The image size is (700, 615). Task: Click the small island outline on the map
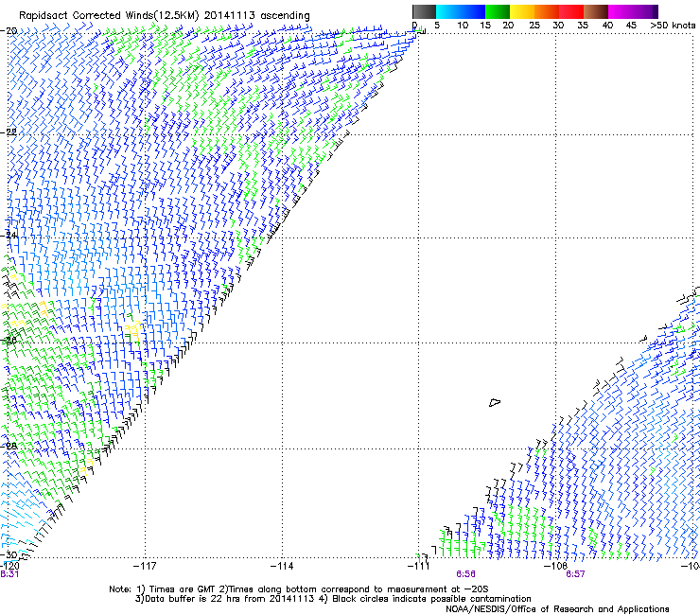pos(495,403)
